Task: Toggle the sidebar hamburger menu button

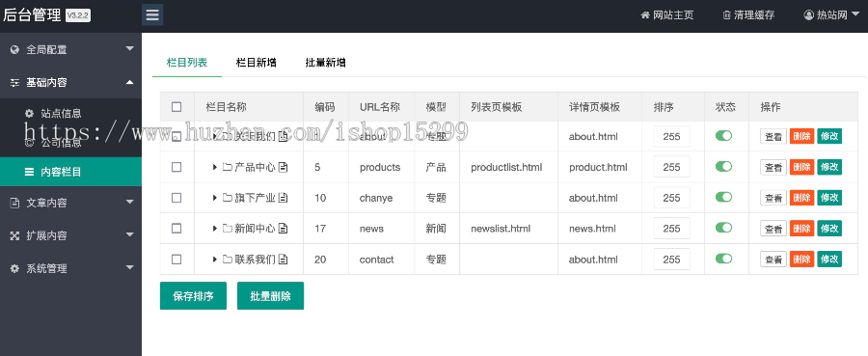Action: point(152,14)
